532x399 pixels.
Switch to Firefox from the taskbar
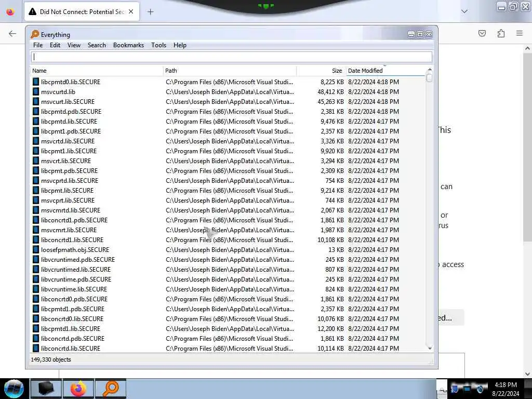point(78,389)
